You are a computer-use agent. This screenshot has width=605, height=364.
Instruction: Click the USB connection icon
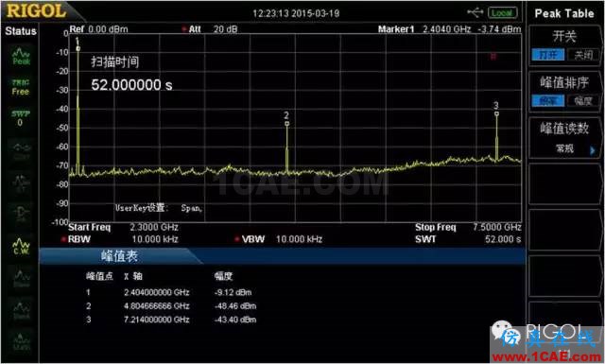click(x=475, y=12)
